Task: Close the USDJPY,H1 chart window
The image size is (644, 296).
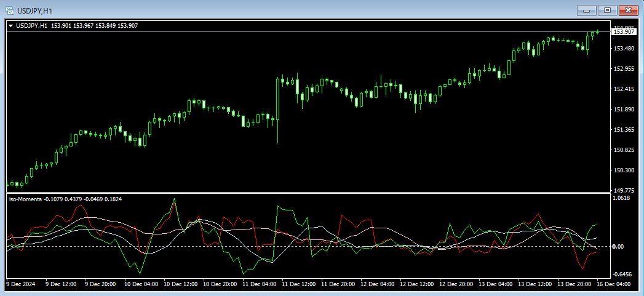Action: click(x=628, y=10)
